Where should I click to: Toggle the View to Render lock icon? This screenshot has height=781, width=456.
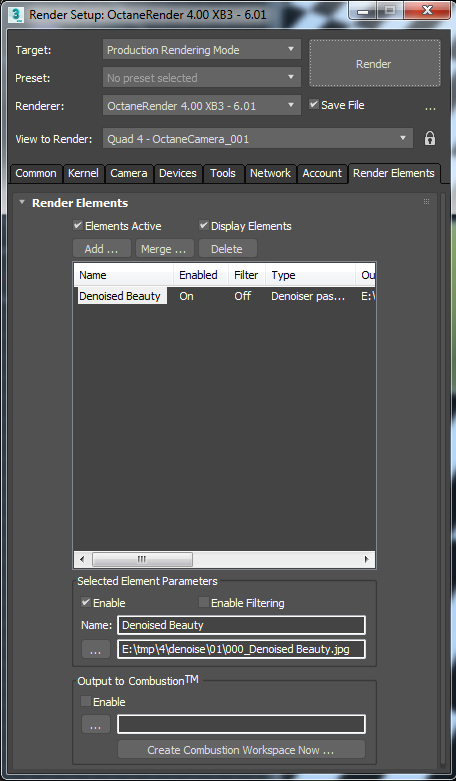tap(430, 138)
